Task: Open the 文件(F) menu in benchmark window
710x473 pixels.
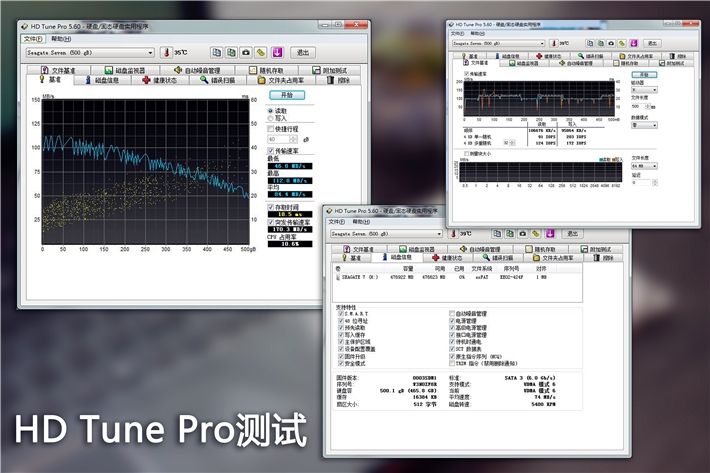Action: (34, 39)
